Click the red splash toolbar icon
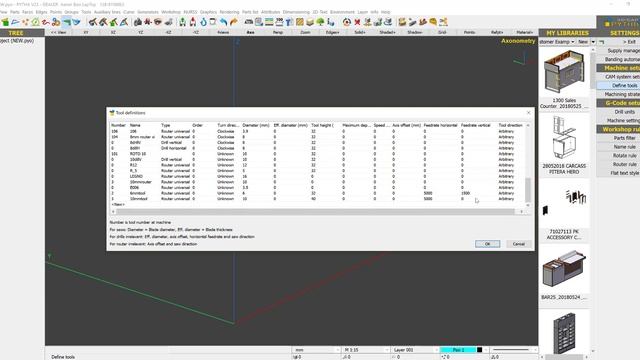The width and height of the screenshot is (640, 360). [148, 22]
